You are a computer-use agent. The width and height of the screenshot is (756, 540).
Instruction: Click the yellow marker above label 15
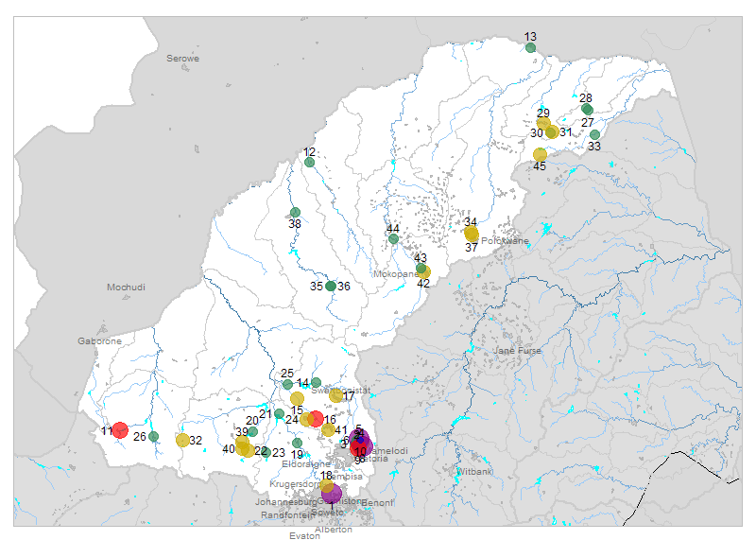coord(297,398)
